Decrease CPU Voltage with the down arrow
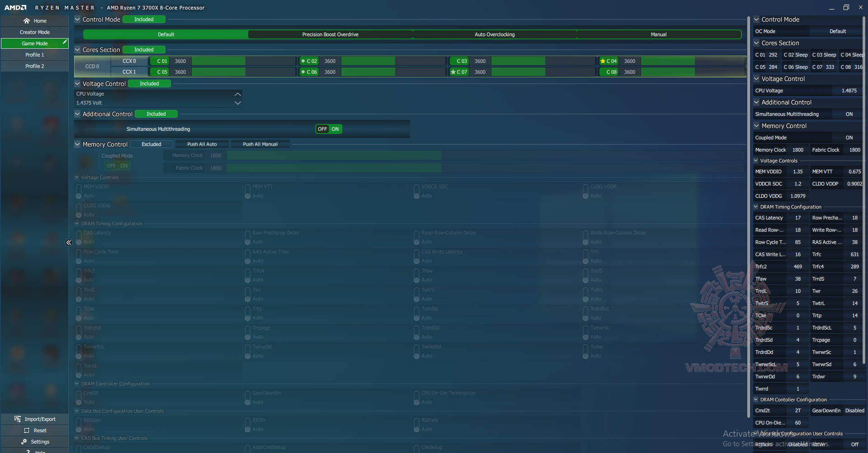The height and width of the screenshot is (453, 868). coord(237,103)
